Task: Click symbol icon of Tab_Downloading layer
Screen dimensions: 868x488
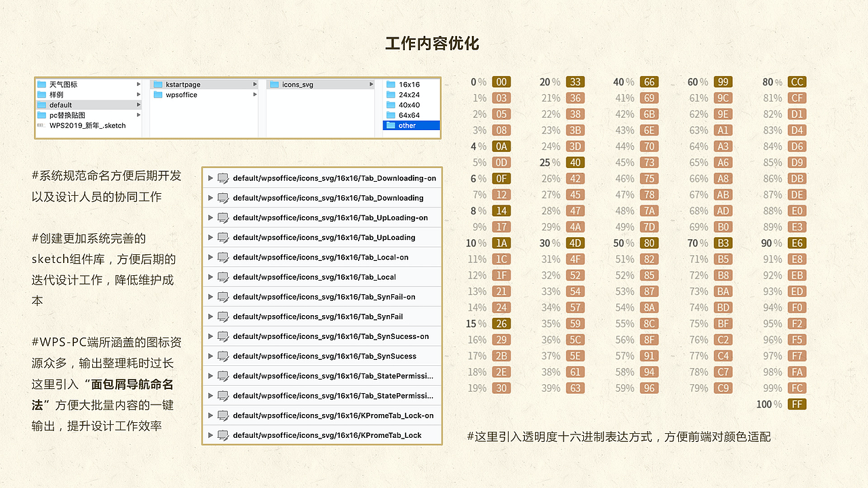Action: [x=222, y=198]
